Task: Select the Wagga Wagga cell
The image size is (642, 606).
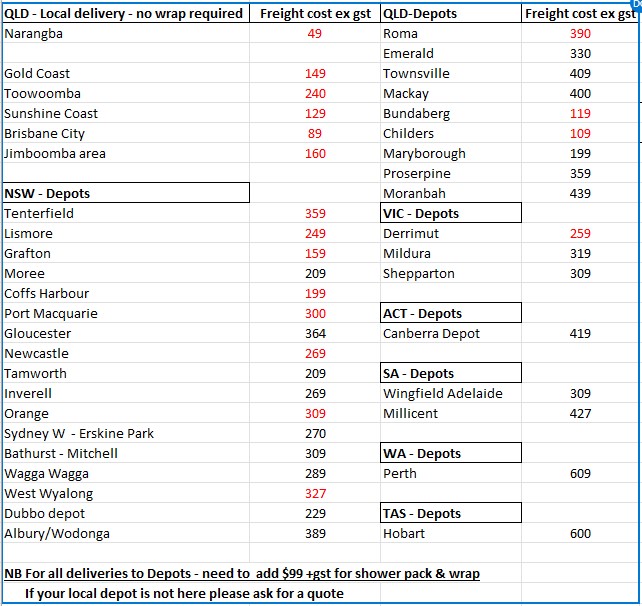Action: coord(126,474)
